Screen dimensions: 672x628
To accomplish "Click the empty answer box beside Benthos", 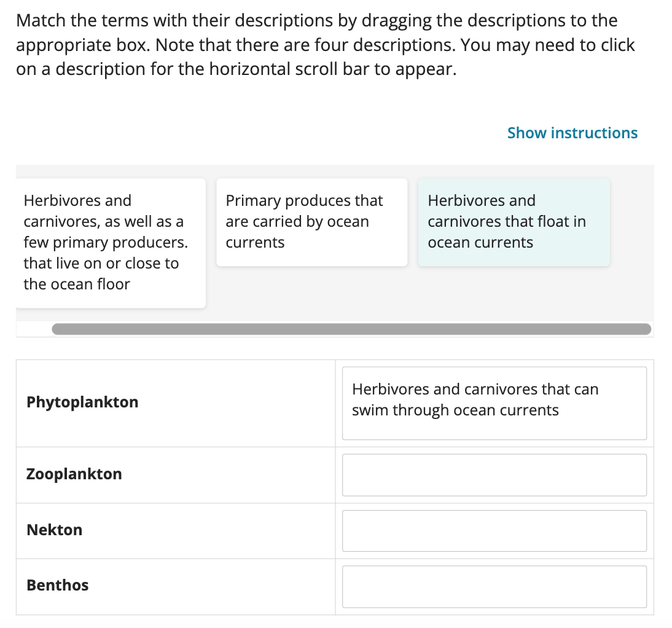I will (x=494, y=586).
